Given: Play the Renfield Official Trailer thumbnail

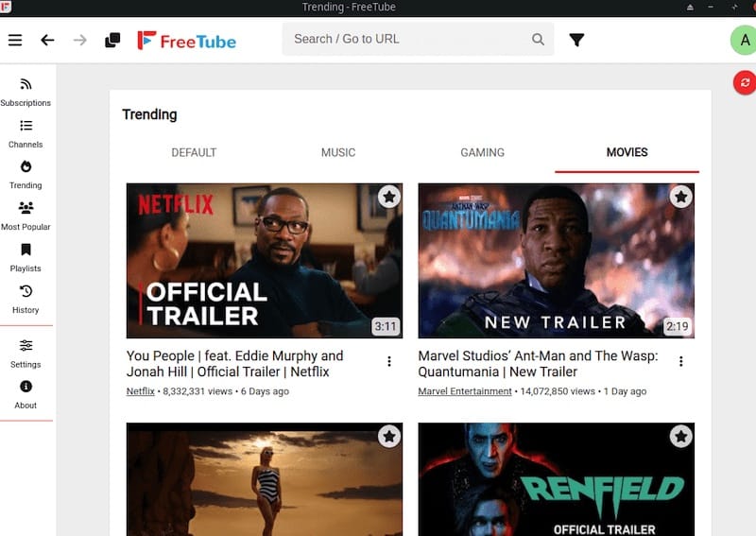Looking at the screenshot, I should pyautogui.click(x=556, y=479).
